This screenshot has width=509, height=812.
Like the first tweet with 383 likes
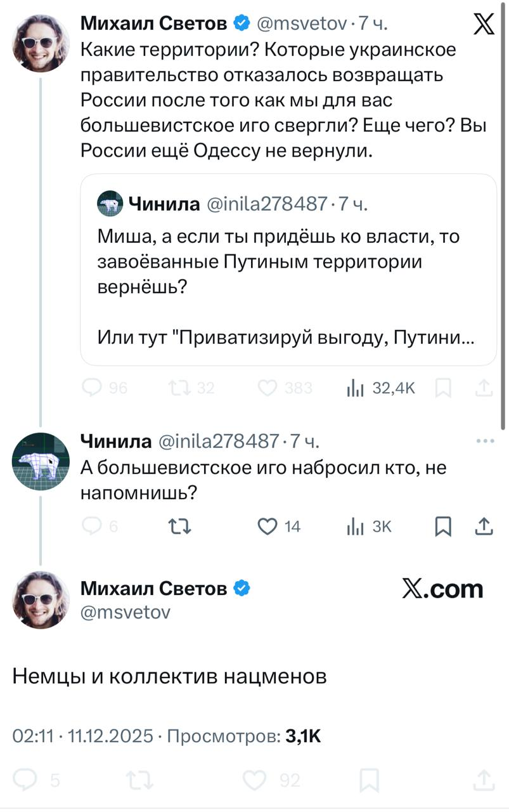[x=269, y=388]
